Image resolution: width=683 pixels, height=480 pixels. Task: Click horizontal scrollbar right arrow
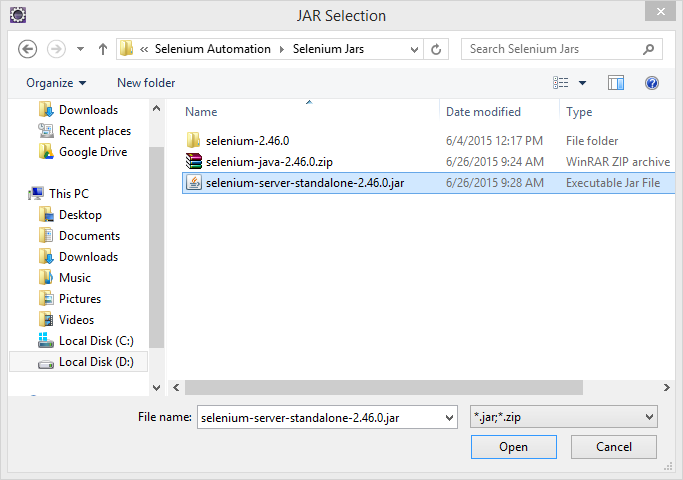pos(666,387)
